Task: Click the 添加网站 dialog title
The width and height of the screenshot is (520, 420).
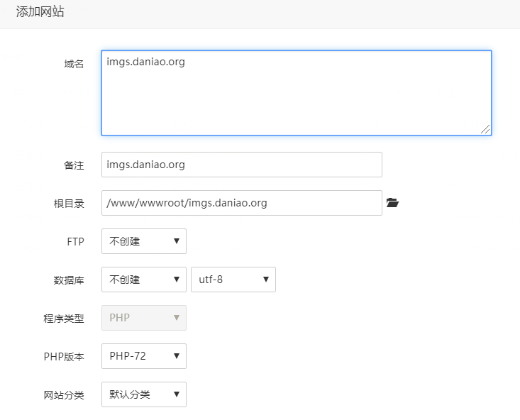Action: [40, 11]
